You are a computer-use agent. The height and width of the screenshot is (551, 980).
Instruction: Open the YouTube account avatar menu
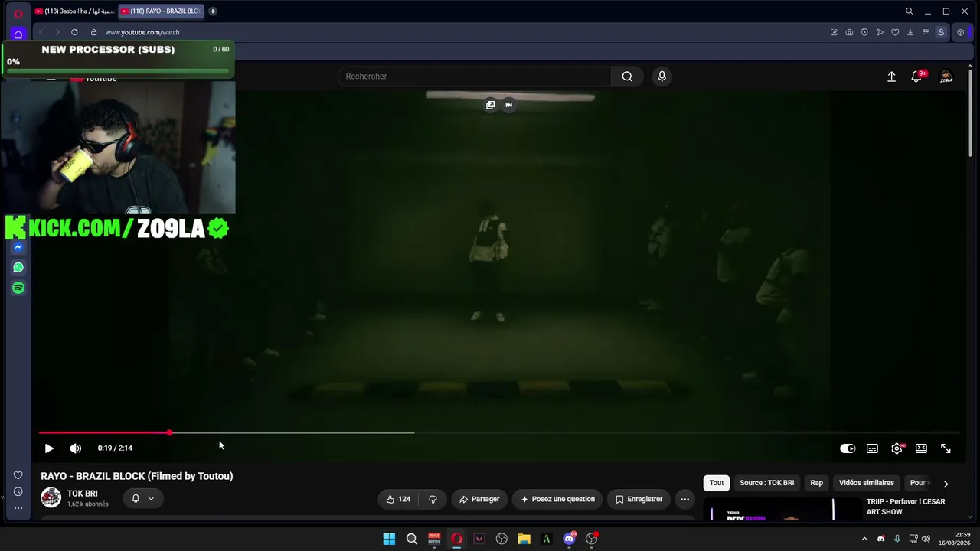946,77
